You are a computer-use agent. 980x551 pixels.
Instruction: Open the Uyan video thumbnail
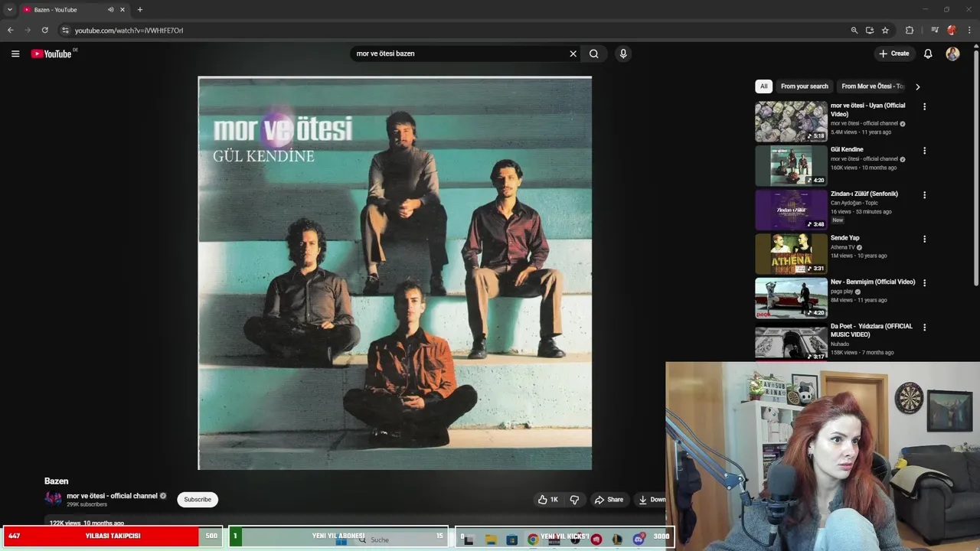click(x=791, y=121)
